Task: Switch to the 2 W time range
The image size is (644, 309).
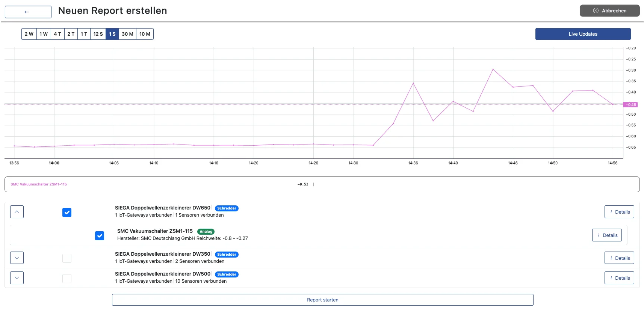Action: [x=29, y=34]
